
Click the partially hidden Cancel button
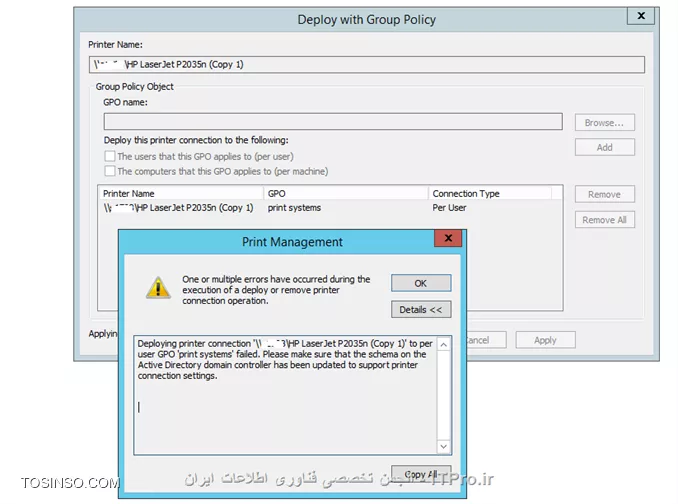(486, 340)
